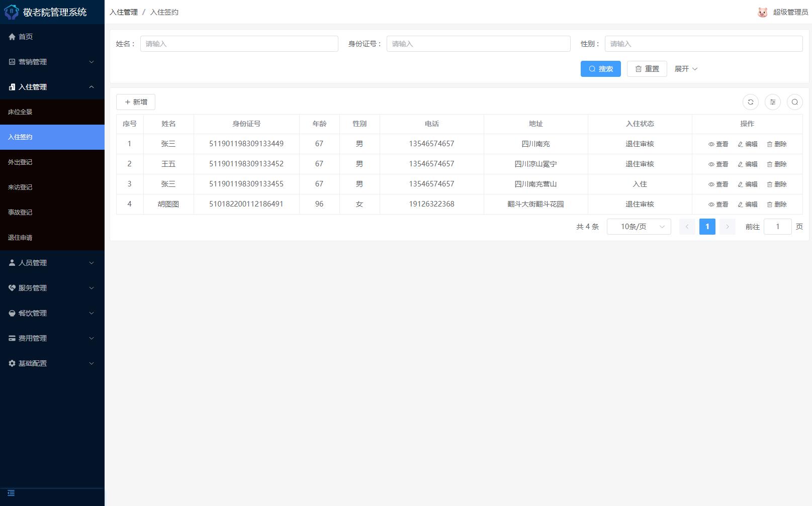Go to 外出登记 in the sidebar

[x=52, y=162]
